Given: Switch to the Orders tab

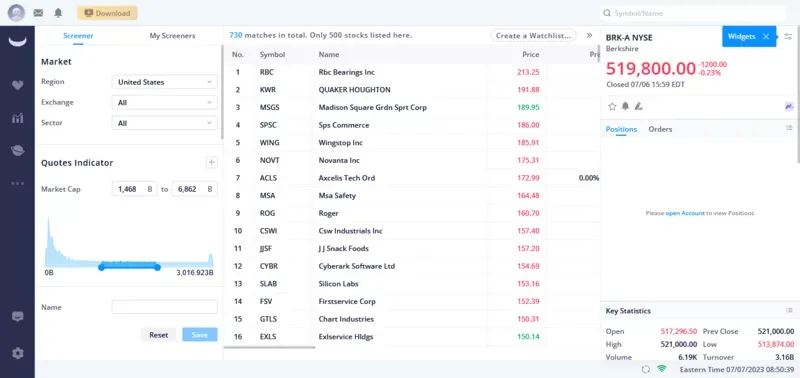Looking at the screenshot, I should (660, 129).
